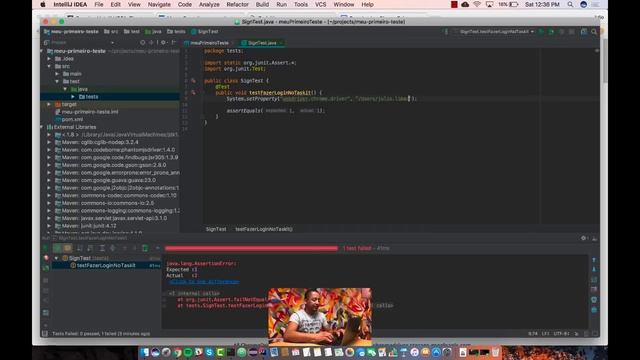The image size is (640, 360).
Task: Click the red test progress bar
Action: click(251, 248)
